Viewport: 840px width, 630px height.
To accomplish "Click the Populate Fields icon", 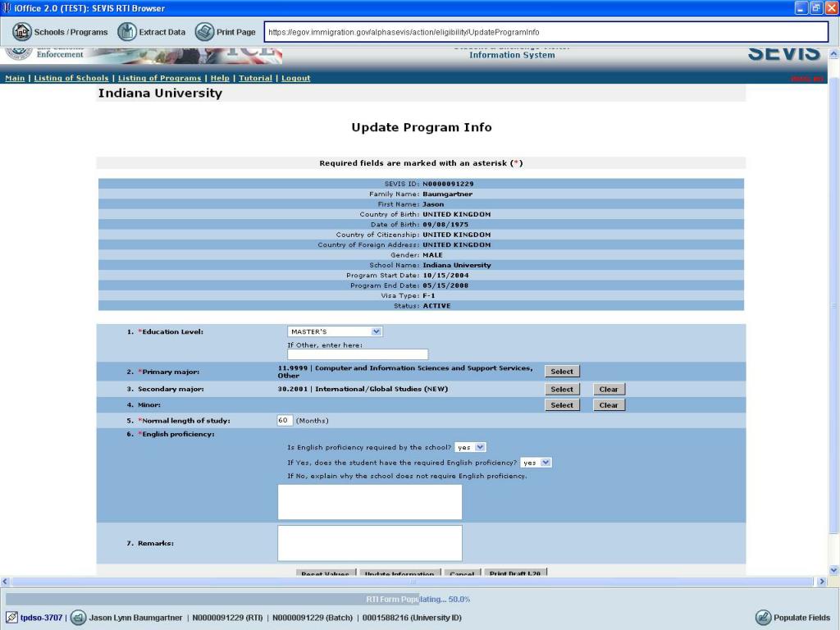I will click(x=764, y=618).
